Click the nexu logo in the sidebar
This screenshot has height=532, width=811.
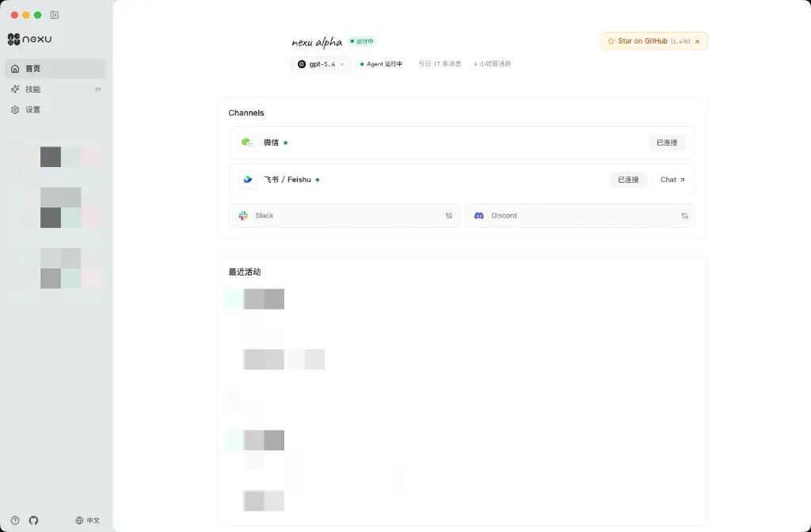pyautogui.click(x=13, y=39)
